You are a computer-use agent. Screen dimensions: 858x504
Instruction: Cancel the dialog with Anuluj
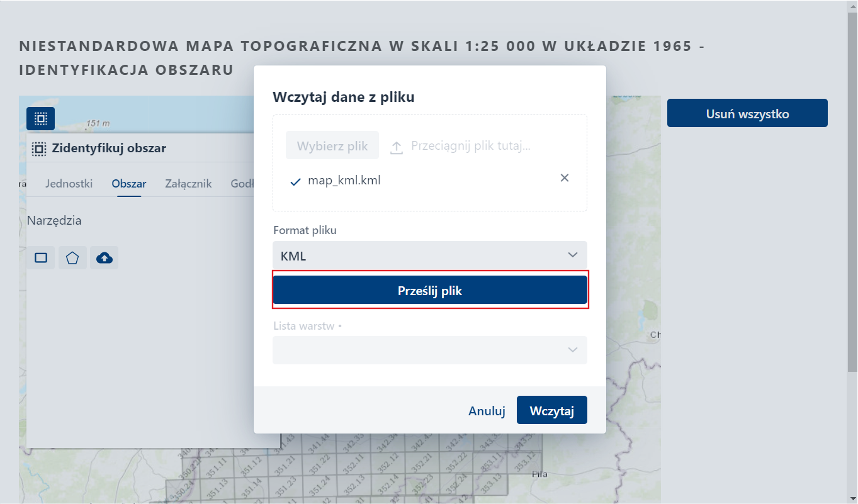click(486, 410)
